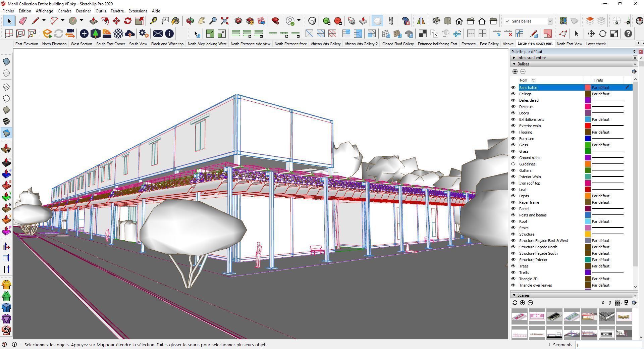
Task: Switch to the East Elevation scene tab
Action: click(26, 44)
